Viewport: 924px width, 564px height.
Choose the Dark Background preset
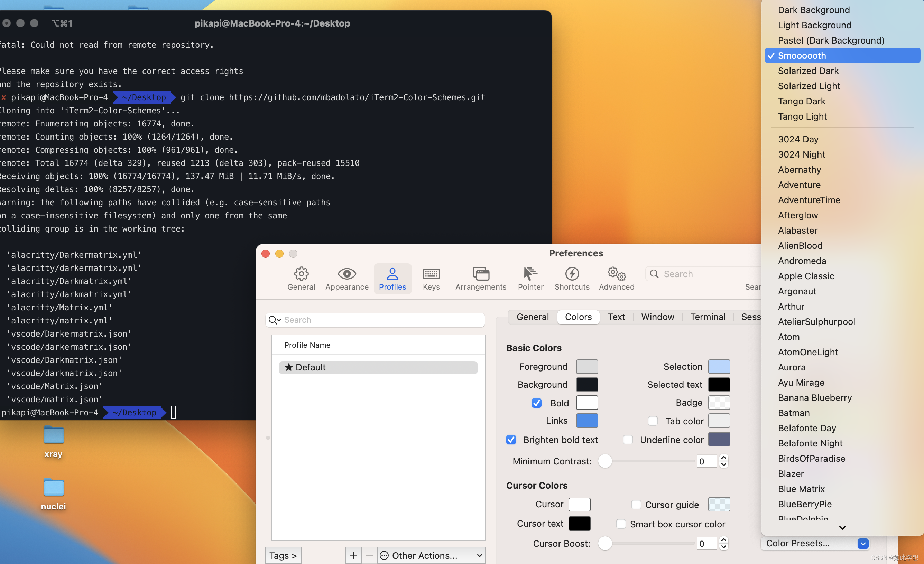click(x=842, y=10)
